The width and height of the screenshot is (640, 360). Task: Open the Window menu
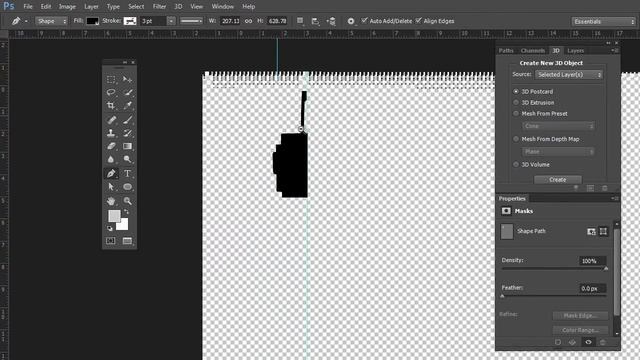point(222,7)
